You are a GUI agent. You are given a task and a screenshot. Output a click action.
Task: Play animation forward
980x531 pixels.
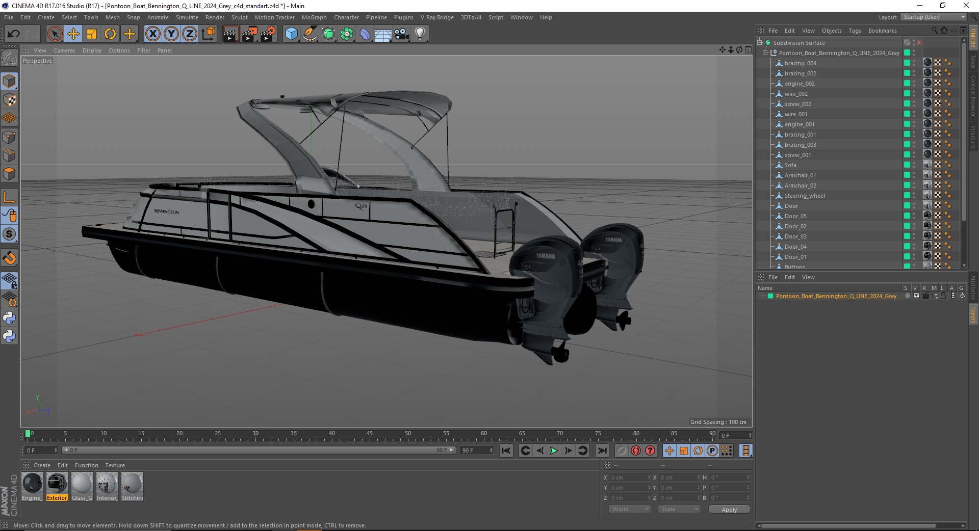click(554, 450)
